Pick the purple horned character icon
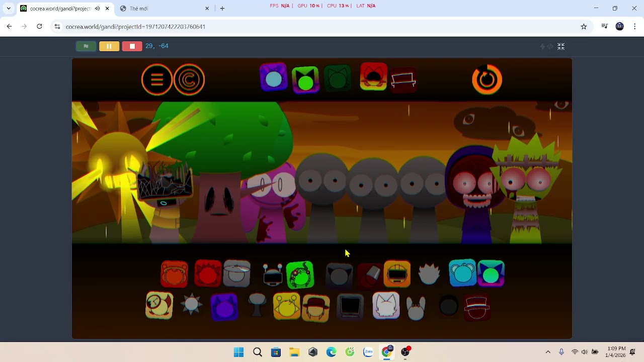The image size is (644, 362). 224,307
